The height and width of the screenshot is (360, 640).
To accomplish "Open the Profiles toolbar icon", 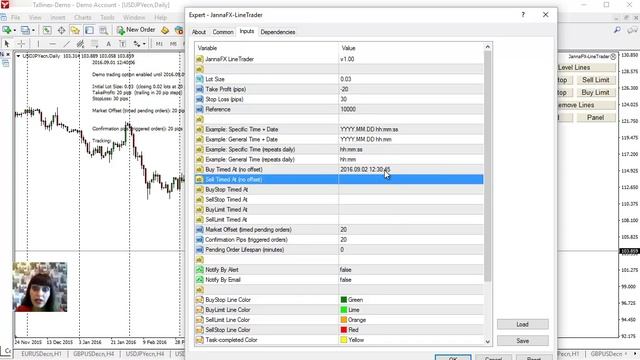I will point(25,30).
